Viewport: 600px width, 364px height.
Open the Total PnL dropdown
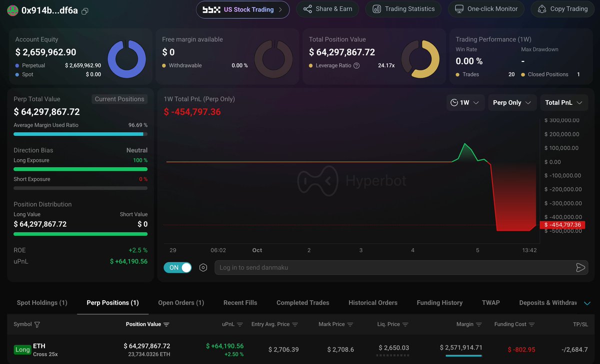[x=563, y=103]
